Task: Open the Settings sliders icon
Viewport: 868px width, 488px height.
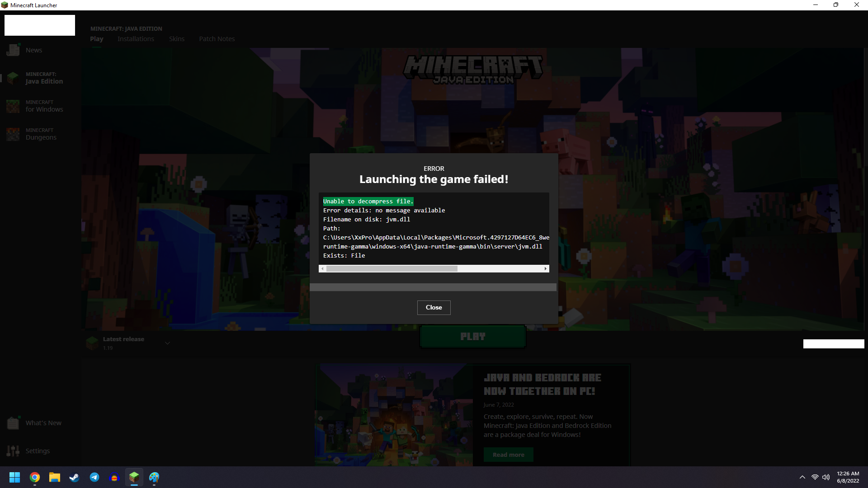Action: coord(13,451)
